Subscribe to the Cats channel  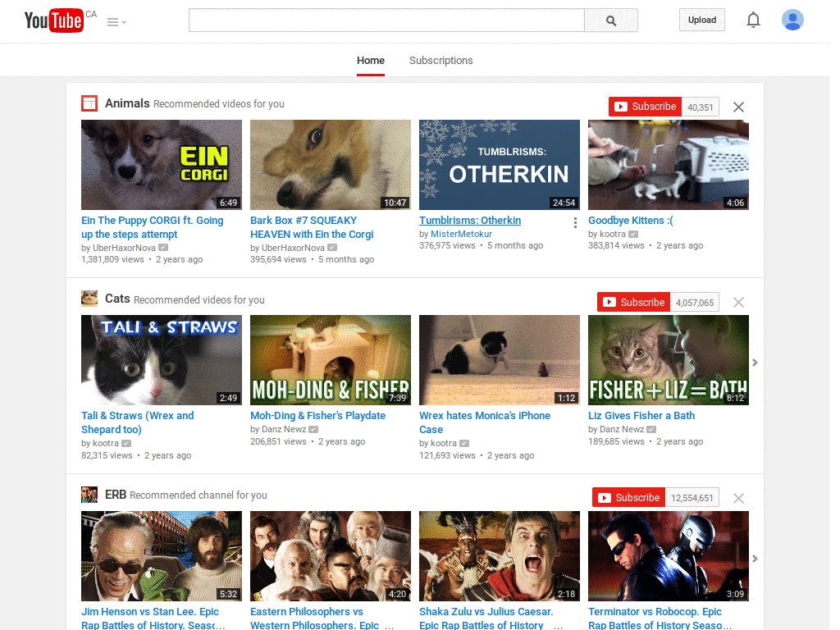click(634, 302)
